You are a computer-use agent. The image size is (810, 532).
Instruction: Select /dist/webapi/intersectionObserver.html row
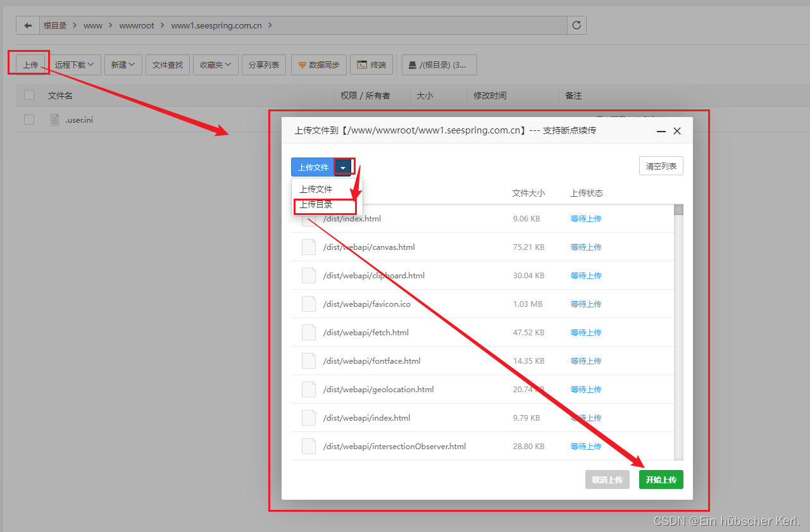click(482, 446)
